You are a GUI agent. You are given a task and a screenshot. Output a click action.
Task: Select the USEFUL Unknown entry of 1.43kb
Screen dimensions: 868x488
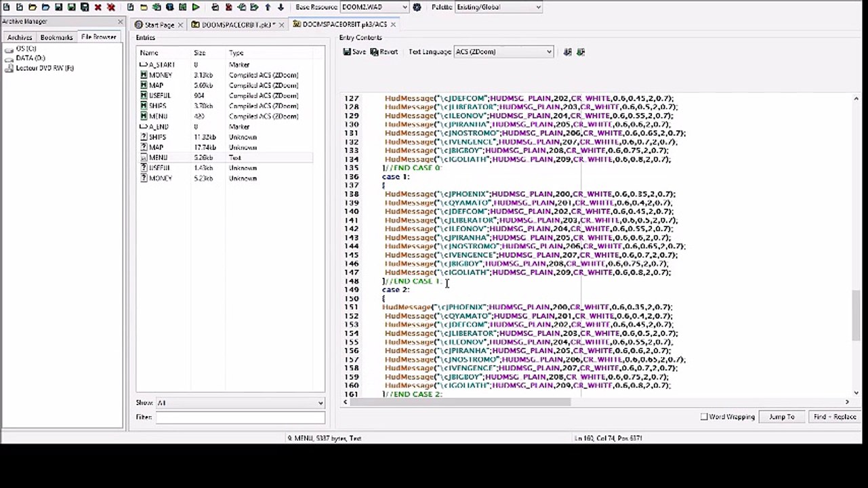(x=225, y=167)
